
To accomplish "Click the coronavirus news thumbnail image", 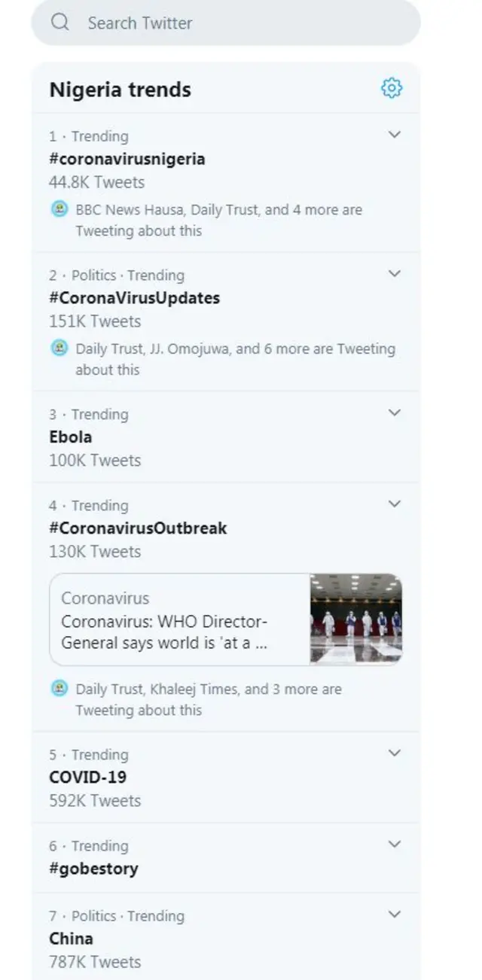I will [355, 619].
